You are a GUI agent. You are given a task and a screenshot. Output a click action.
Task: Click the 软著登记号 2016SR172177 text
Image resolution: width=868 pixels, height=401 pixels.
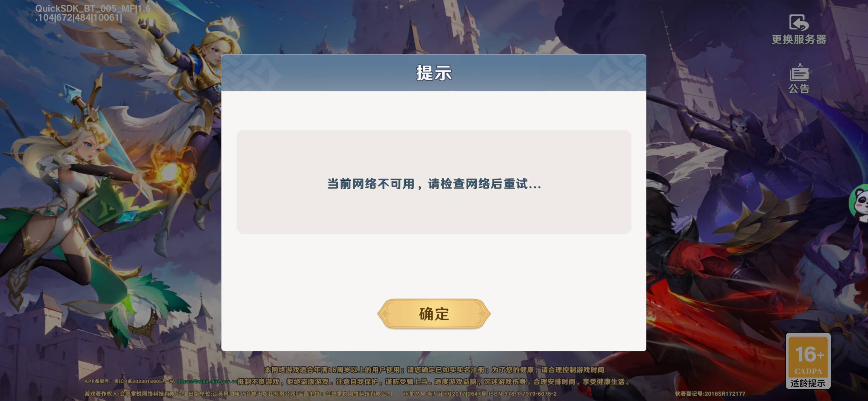(710, 394)
